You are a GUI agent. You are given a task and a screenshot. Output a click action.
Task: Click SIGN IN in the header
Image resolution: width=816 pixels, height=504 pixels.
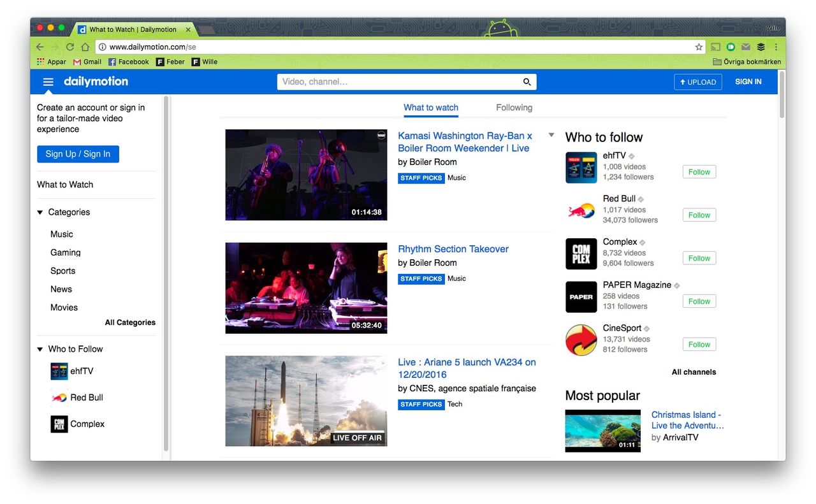pyautogui.click(x=748, y=82)
